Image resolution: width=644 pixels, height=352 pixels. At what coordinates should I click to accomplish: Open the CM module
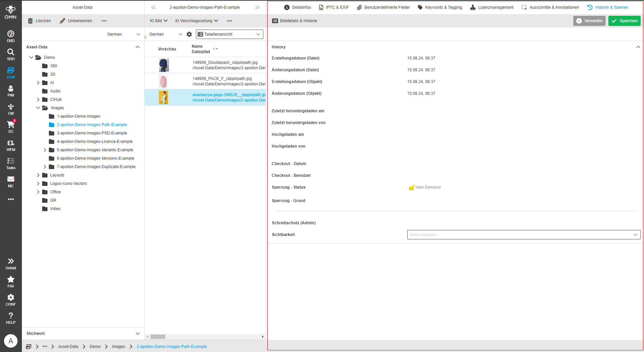click(x=11, y=109)
